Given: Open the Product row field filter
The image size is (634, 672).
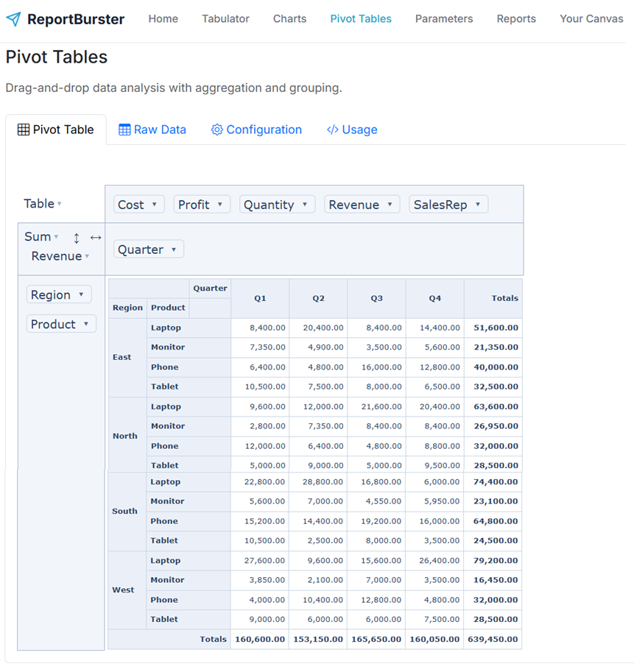Looking at the screenshot, I should click(x=85, y=324).
